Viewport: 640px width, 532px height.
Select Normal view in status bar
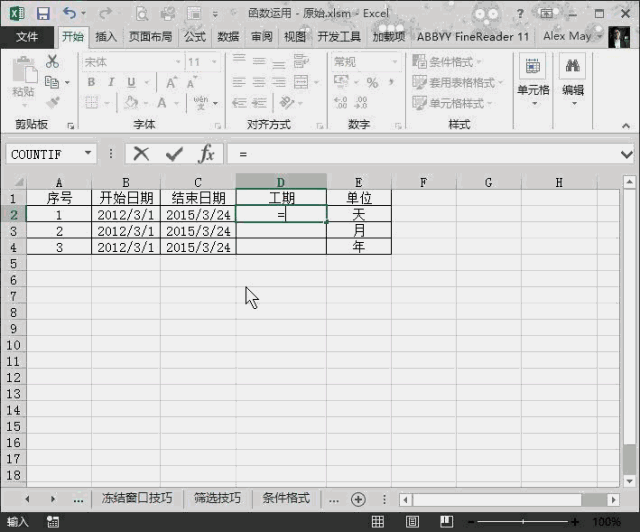coord(378,521)
